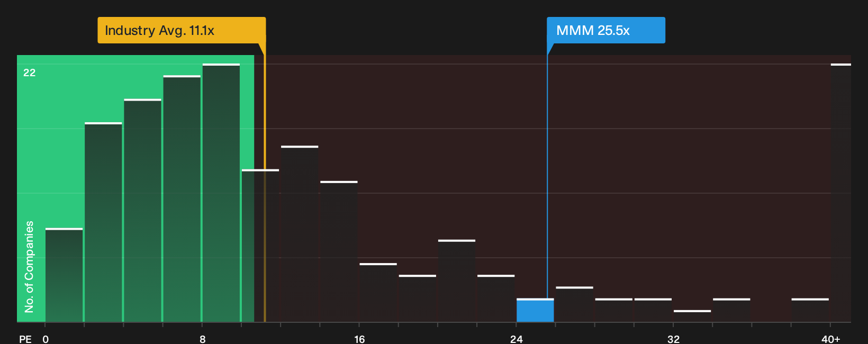
Task: Click the short bar starting at PE 32
Action: 692,316
